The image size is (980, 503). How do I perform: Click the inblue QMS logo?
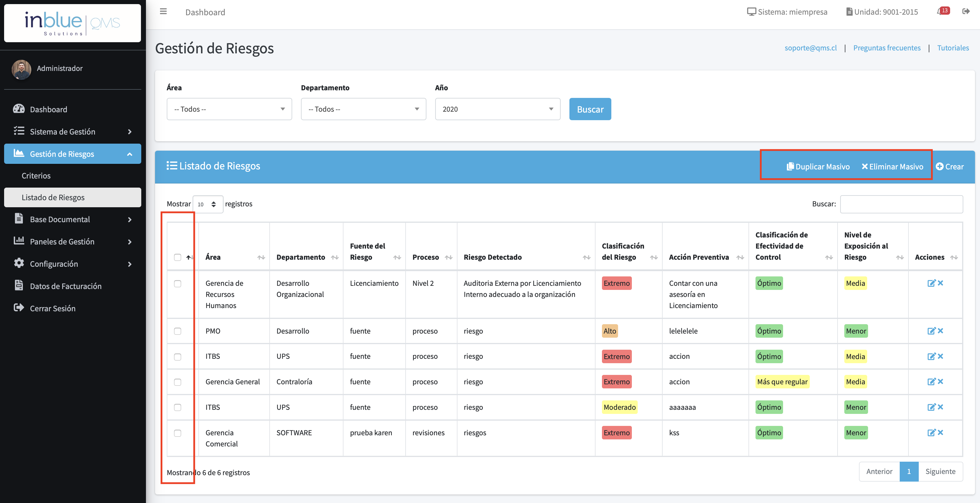point(72,23)
